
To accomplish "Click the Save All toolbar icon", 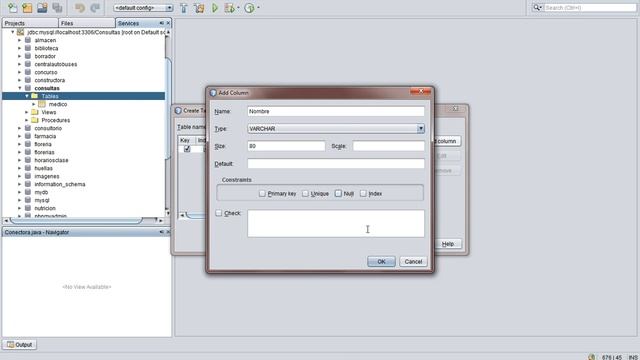I will pyautogui.click(x=57, y=7).
